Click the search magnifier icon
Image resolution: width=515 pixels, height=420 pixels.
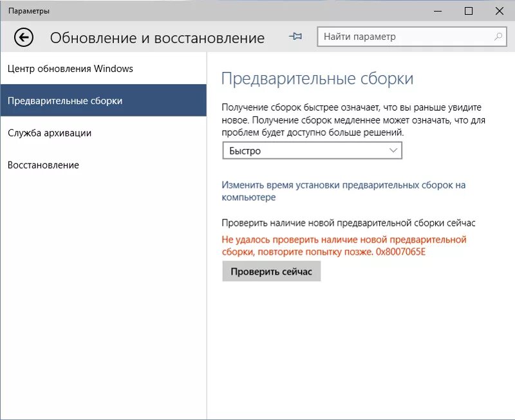(498, 37)
